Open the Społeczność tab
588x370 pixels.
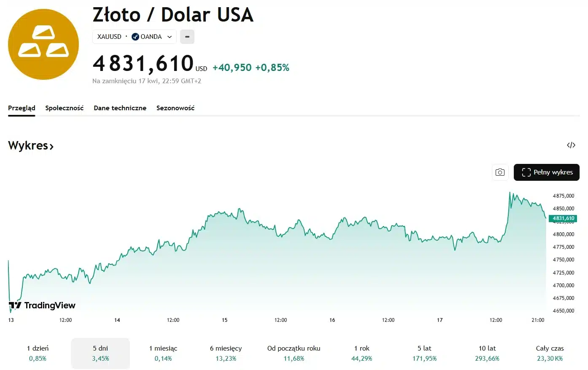click(x=65, y=108)
